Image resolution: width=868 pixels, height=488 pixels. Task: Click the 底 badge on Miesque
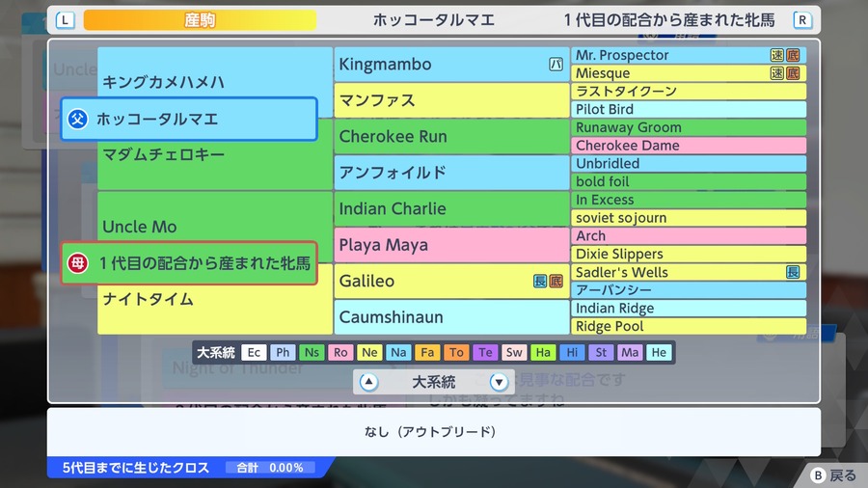click(x=793, y=73)
